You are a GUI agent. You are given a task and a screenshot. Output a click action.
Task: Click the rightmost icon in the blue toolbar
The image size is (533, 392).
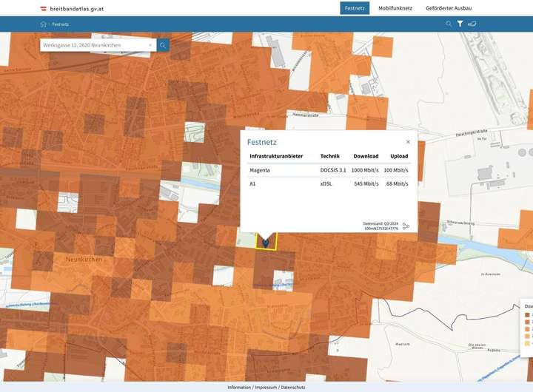tap(472, 24)
